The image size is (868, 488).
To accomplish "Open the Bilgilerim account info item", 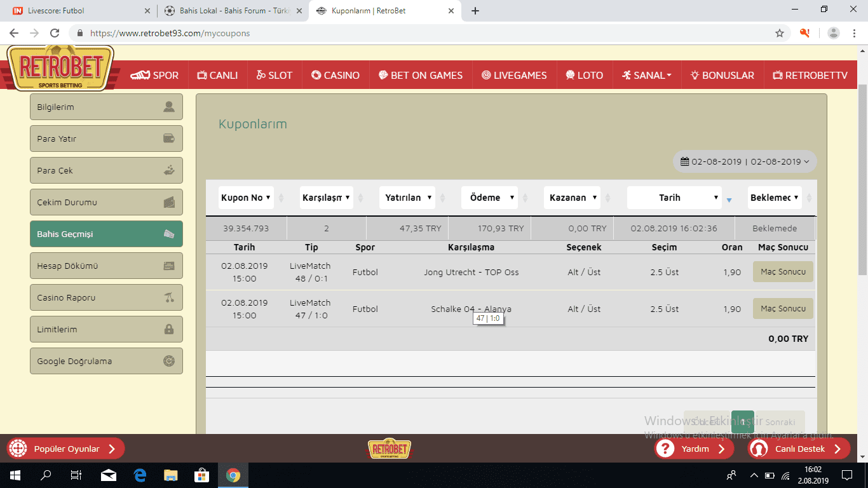I will coord(106,107).
